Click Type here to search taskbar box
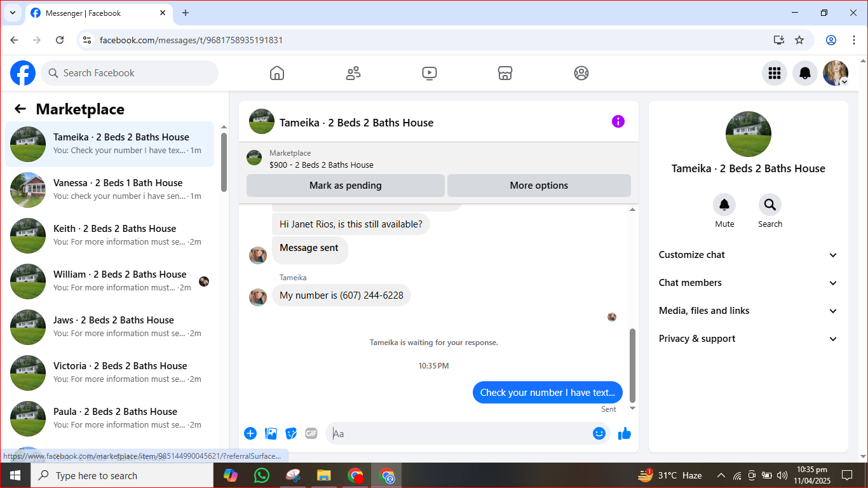 (122, 475)
